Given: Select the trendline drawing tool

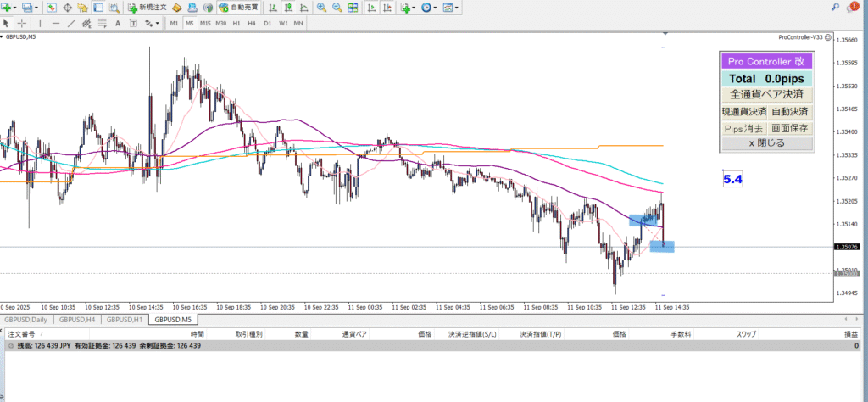Looking at the screenshot, I should 72,23.
